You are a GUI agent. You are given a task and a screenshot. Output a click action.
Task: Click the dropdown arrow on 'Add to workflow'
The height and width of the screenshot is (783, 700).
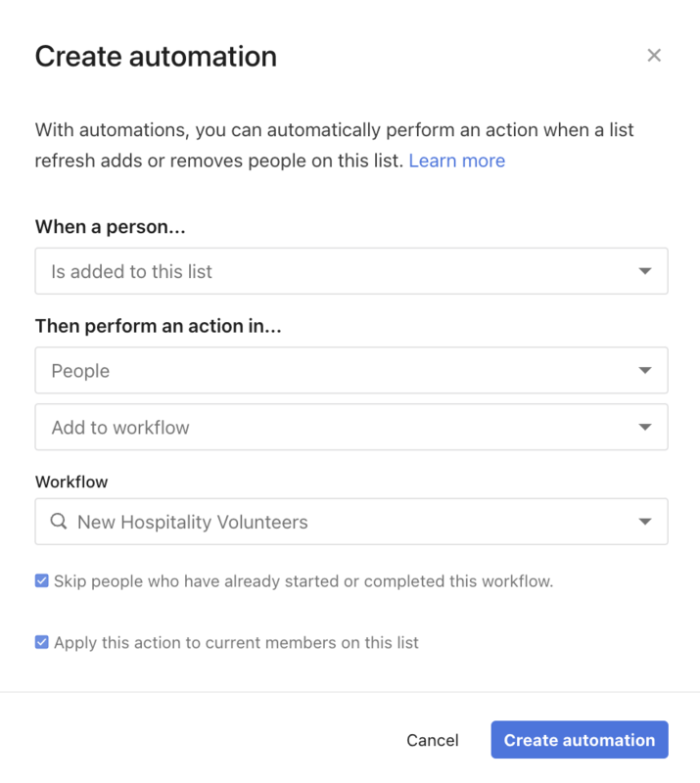646,427
